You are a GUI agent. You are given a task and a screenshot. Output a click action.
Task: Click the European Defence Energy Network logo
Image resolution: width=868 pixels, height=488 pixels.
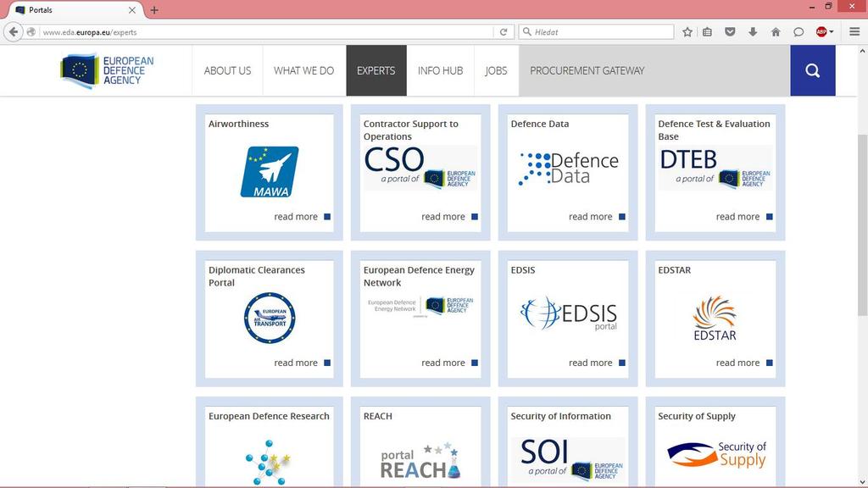(420, 306)
